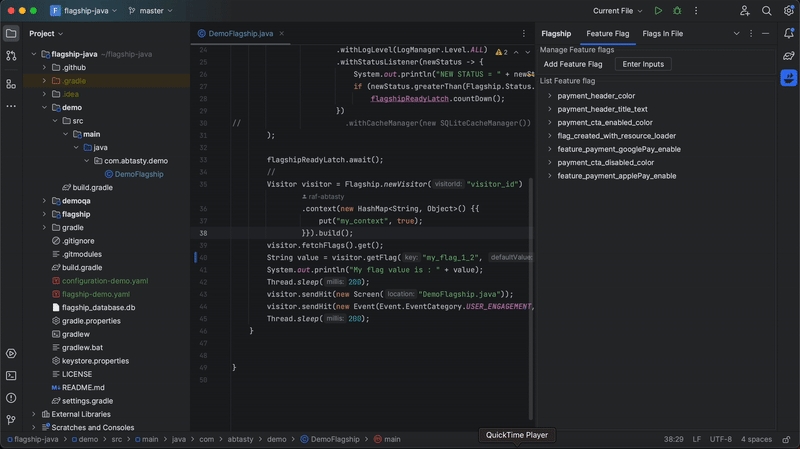
Task: Open the Commit tool window icon
Action: [x=11, y=56]
